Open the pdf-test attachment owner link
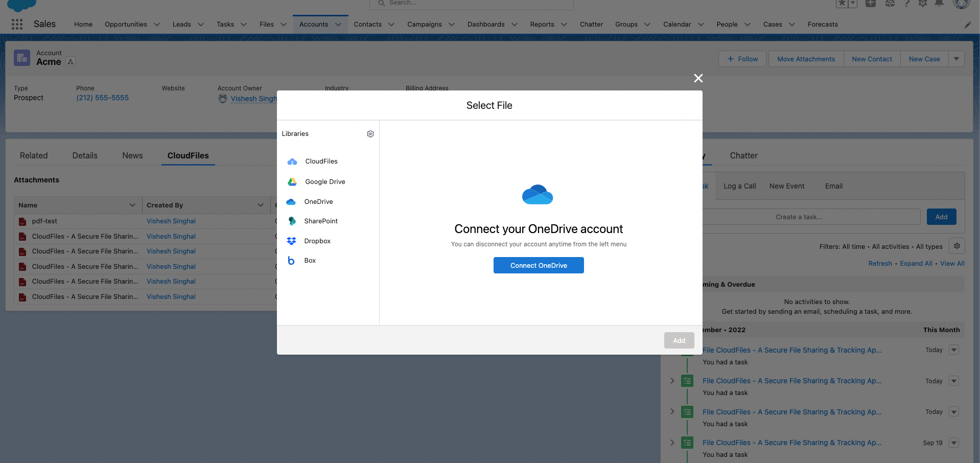The width and height of the screenshot is (980, 463). tap(171, 221)
